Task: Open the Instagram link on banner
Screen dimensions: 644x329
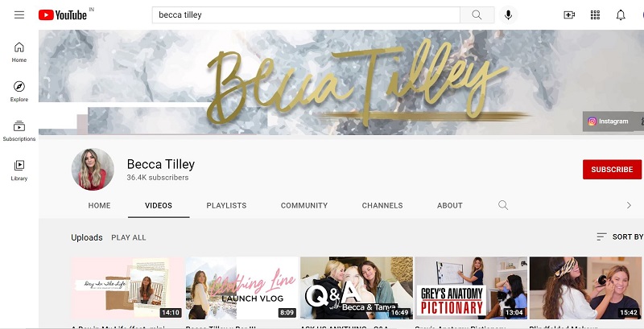Action: point(609,121)
